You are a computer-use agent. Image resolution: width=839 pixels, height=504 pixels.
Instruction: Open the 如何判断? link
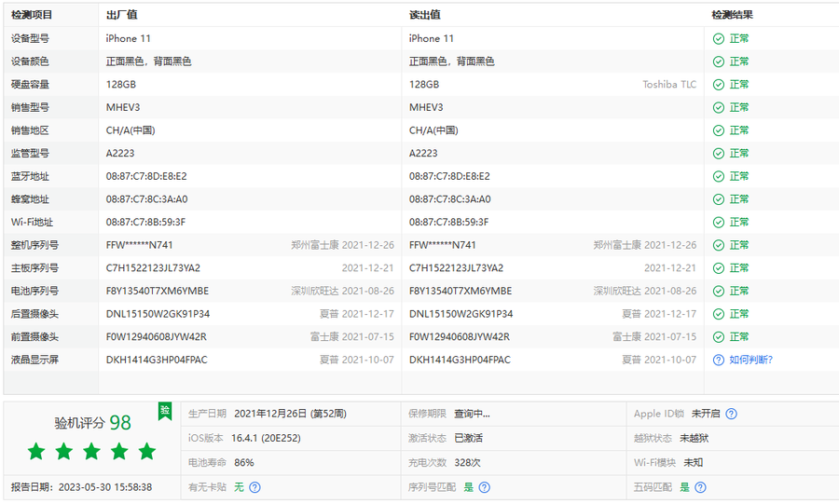pyautogui.click(x=750, y=360)
